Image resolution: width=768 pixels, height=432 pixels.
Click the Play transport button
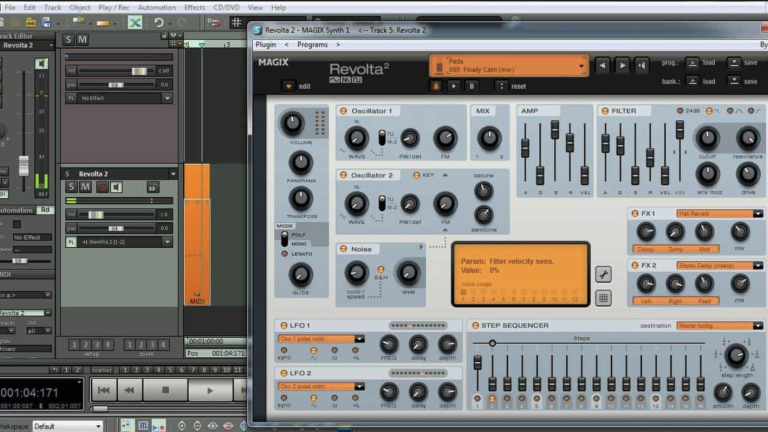click(210, 390)
